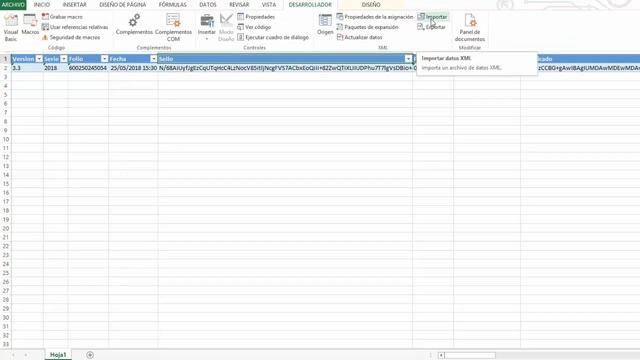This screenshot has height=360, width=640.
Task: Select row header 2
Action: [6, 68]
